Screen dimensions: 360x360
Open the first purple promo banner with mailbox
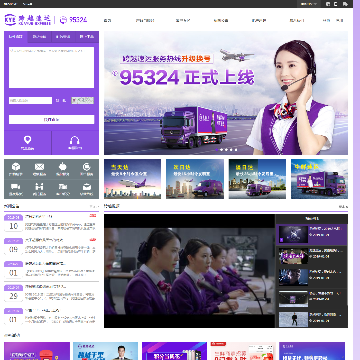(x=37, y=351)
